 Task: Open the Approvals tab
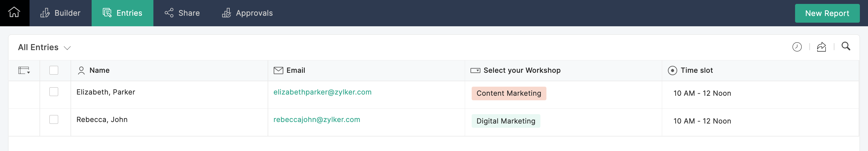point(247,13)
